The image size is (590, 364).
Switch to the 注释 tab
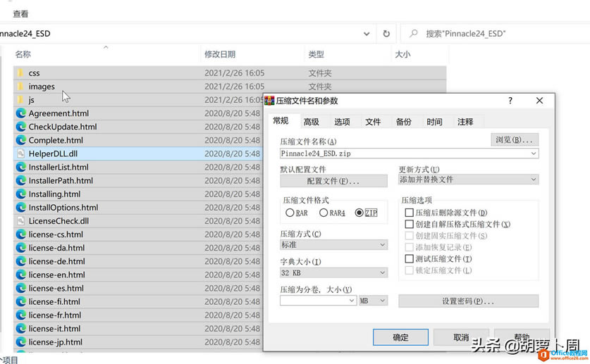(x=465, y=122)
